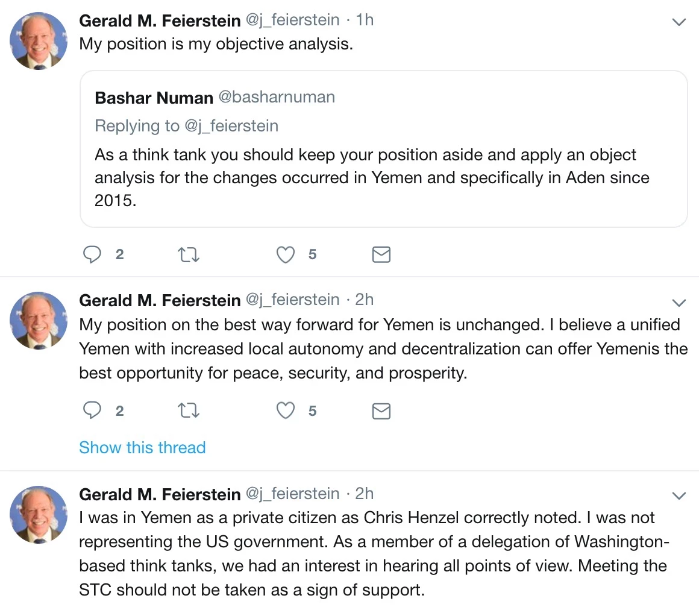Share the unified Yemen tweet by message
The image size is (699, 616).
coord(381,411)
